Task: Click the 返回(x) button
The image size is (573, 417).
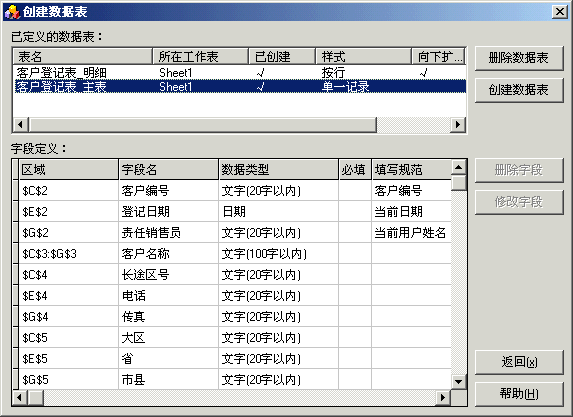Action: [519, 362]
